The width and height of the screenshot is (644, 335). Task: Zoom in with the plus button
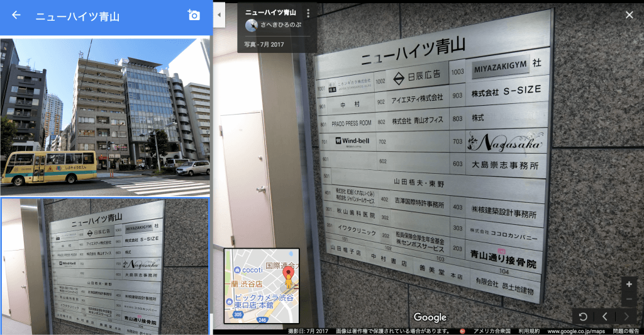(629, 284)
